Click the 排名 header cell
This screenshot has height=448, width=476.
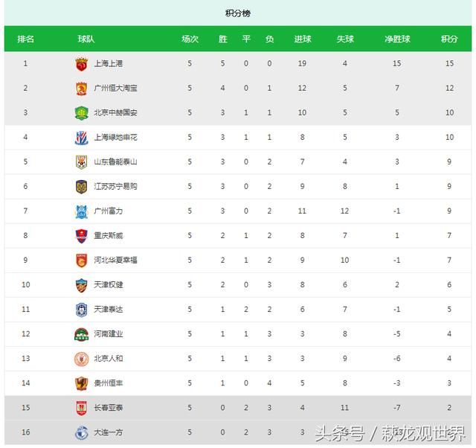click(25, 39)
